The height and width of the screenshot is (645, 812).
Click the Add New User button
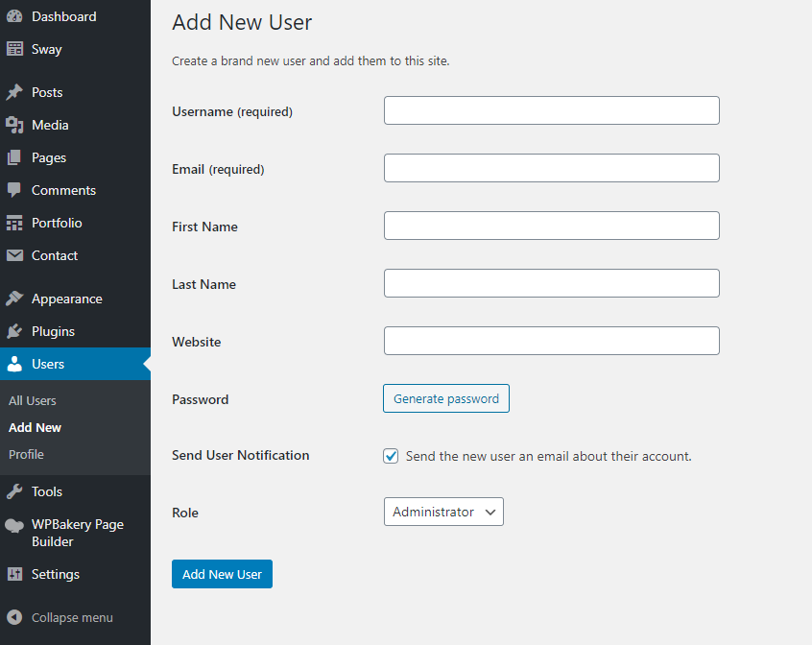pos(222,574)
